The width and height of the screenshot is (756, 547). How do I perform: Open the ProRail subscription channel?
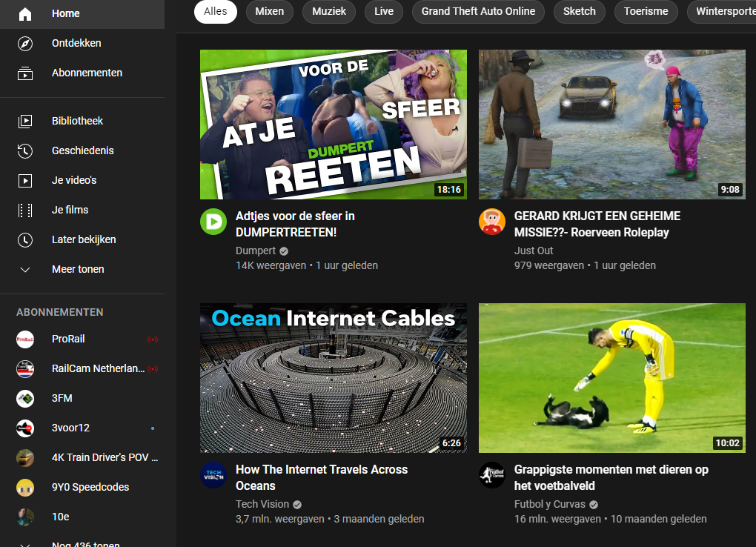click(68, 339)
